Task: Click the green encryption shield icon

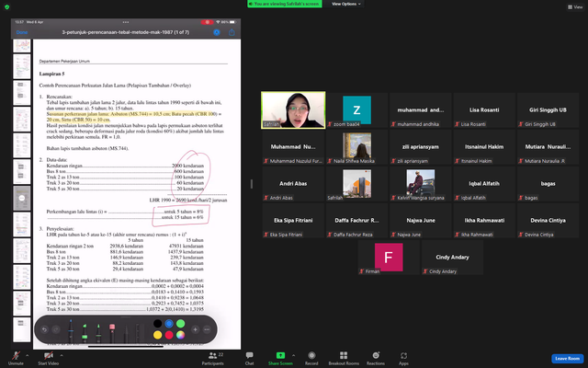Action: click(6, 6)
